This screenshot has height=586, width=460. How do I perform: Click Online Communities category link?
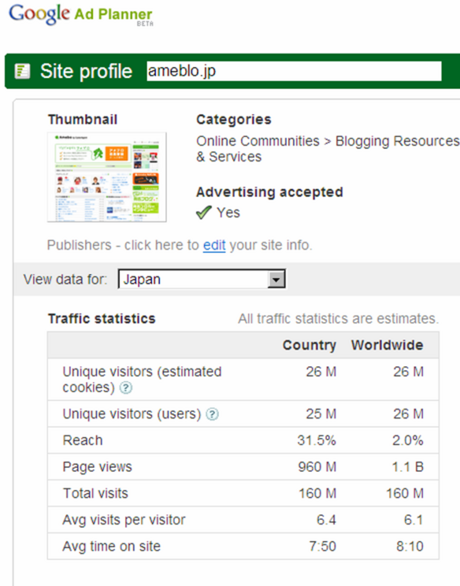pos(258,141)
